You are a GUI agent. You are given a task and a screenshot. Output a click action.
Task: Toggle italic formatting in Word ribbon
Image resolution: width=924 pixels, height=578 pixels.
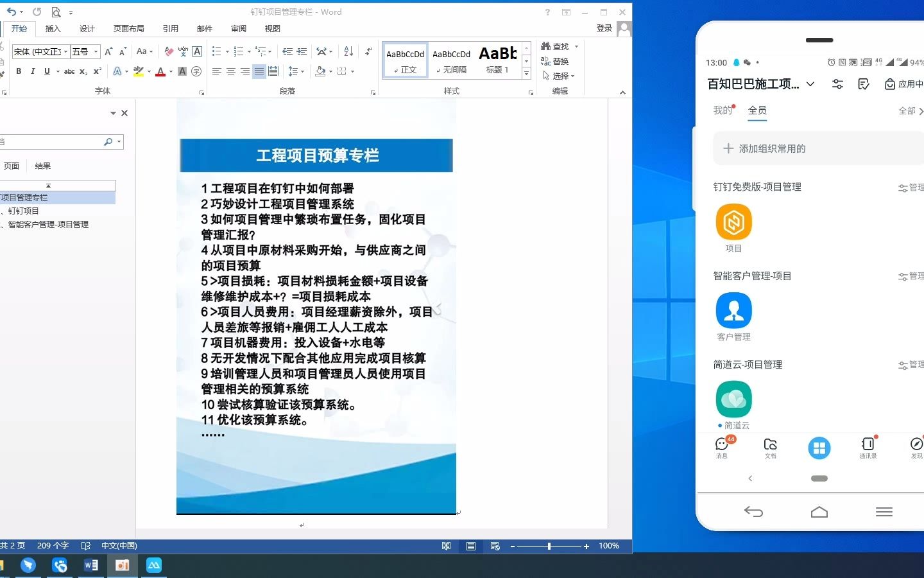click(33, 71)
